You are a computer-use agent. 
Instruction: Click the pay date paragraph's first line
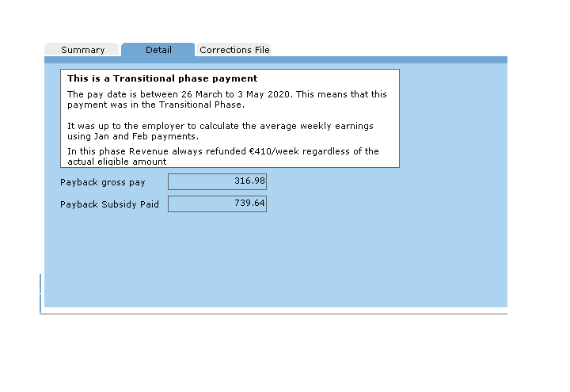coord(226,94)
